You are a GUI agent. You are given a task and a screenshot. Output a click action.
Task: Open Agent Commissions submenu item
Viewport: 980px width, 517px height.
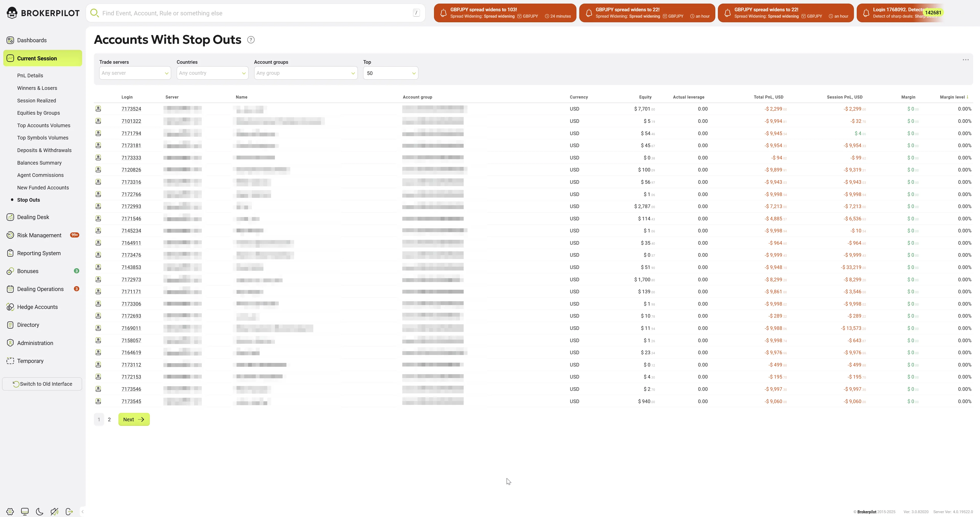pos(40,175)
